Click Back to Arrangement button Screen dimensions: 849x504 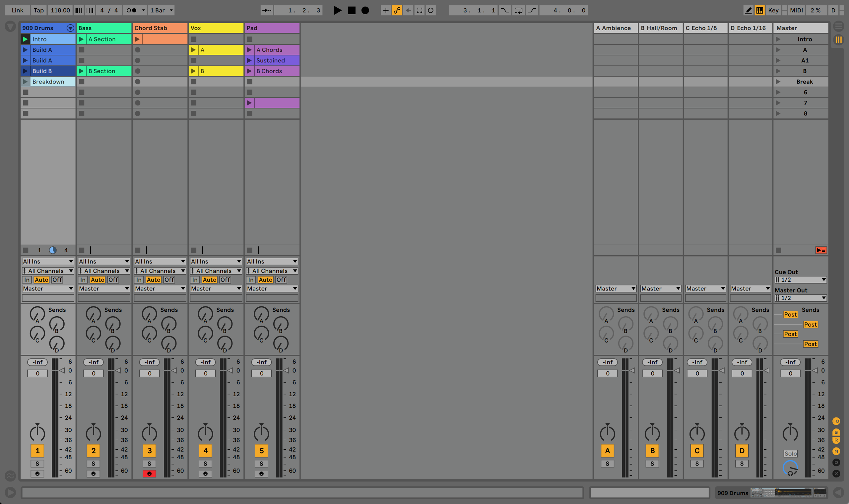click(x=821, y=250)
